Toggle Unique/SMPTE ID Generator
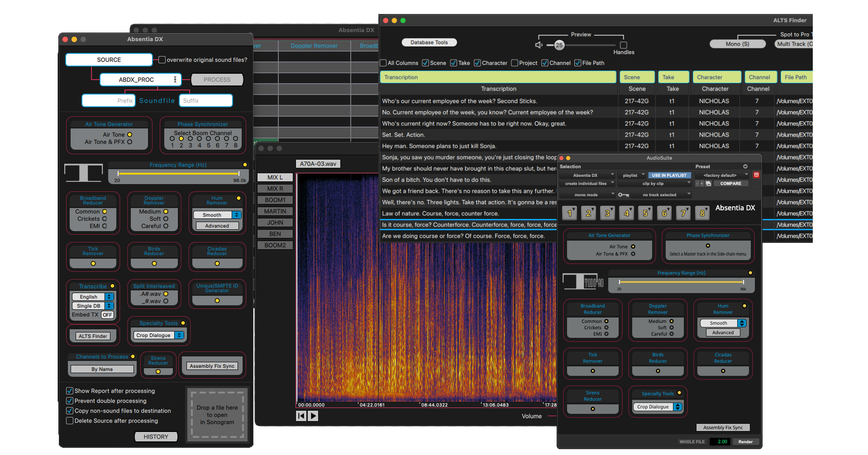Image resolution: width=868 pixels, height=455 pixels. (217, 300)
